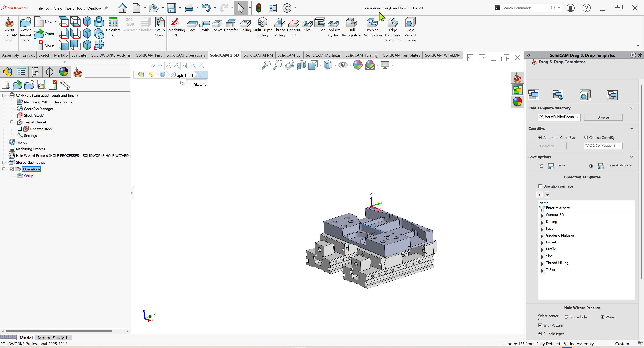Add a Profile operation
The image size is (644, 348).
click(x=204, y=26)
